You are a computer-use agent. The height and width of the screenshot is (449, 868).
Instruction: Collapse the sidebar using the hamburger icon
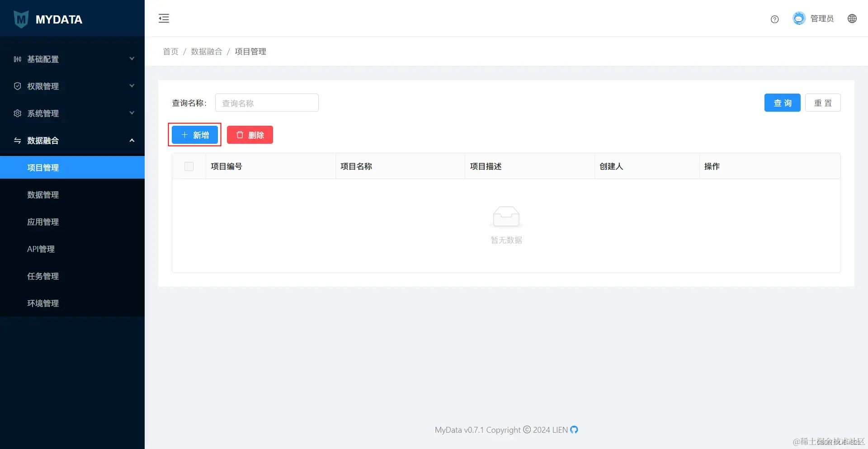(x=164, y=19)
